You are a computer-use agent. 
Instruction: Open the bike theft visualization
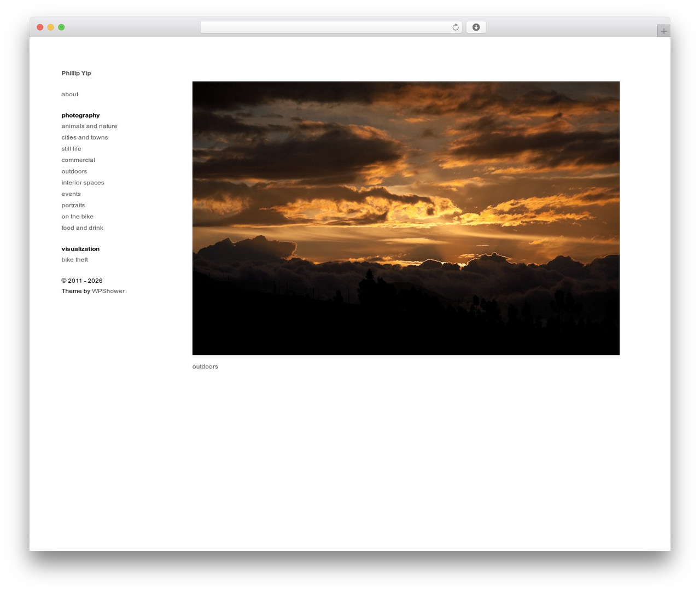[x=74, y=260]
